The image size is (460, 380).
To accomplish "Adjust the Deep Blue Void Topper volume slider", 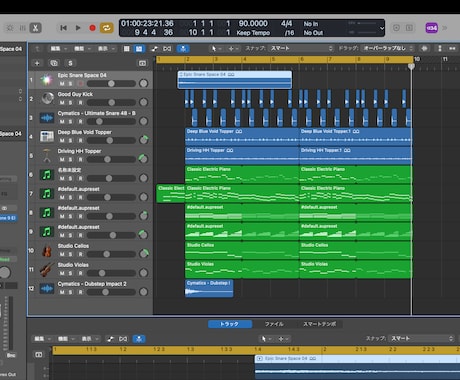I will pyautogui.click(x=111, y=140).
